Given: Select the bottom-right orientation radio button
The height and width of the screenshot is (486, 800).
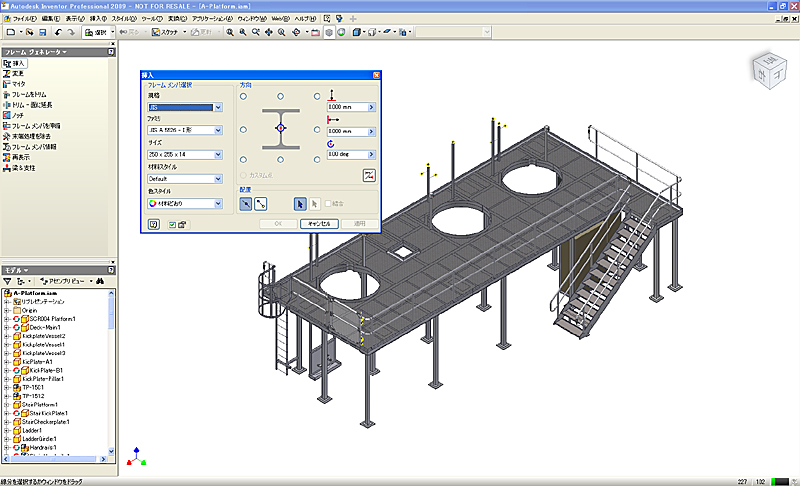Looking at the screenshot, I should click(x=318, y=159).
